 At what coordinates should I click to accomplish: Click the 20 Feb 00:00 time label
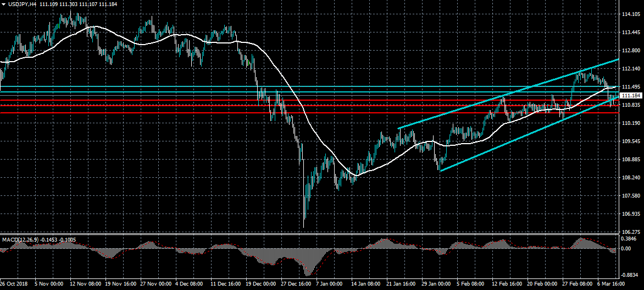coord(543,284)
